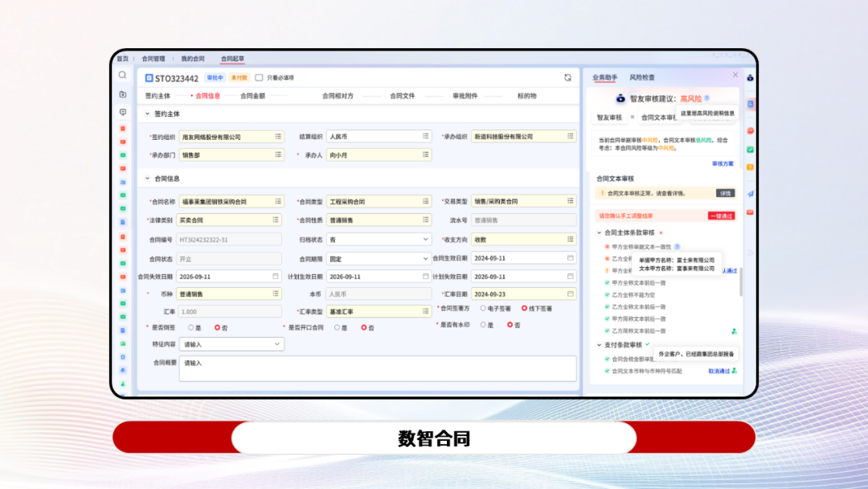The height and width of the screenshot is (489, 868).
Task: Jump to 审批附件 step
Action: point(465,96)
